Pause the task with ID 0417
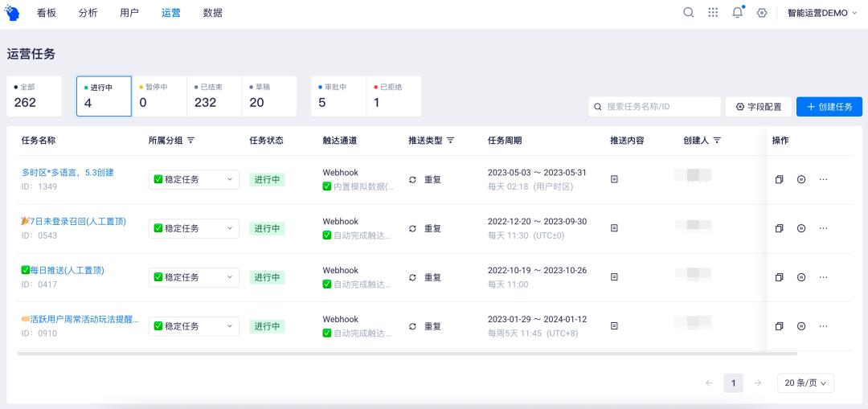Screen dimensions: 868x409 point(801,277)
